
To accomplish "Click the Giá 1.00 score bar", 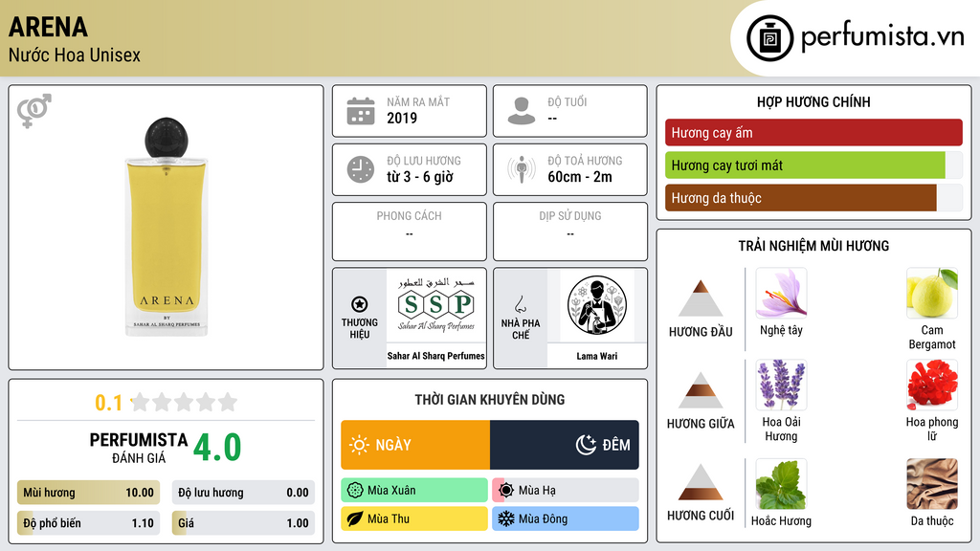I will [243, 523].
